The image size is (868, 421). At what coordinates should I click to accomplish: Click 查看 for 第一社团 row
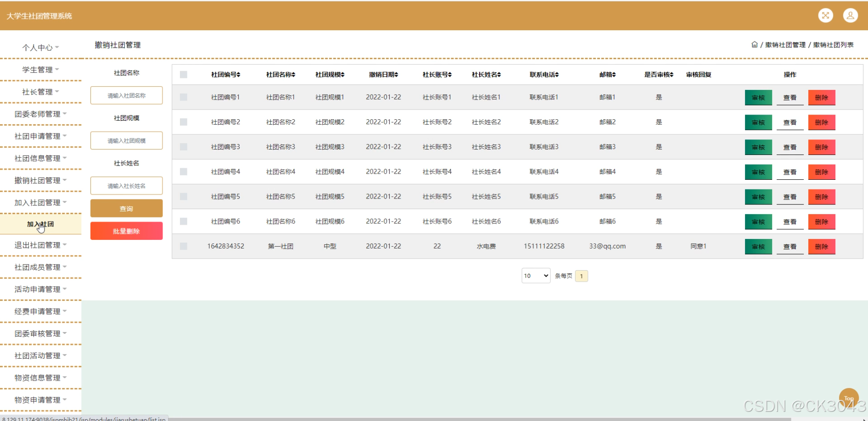[x=790, y=247]
